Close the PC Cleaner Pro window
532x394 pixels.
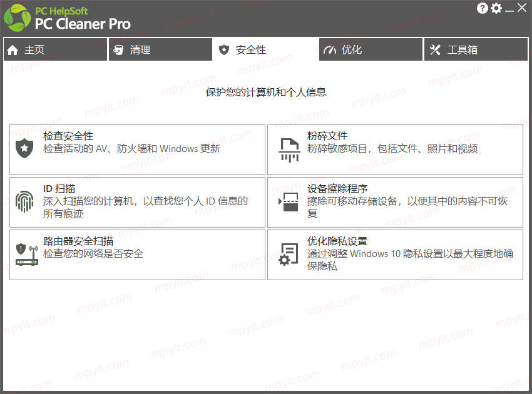coord(522,8)
